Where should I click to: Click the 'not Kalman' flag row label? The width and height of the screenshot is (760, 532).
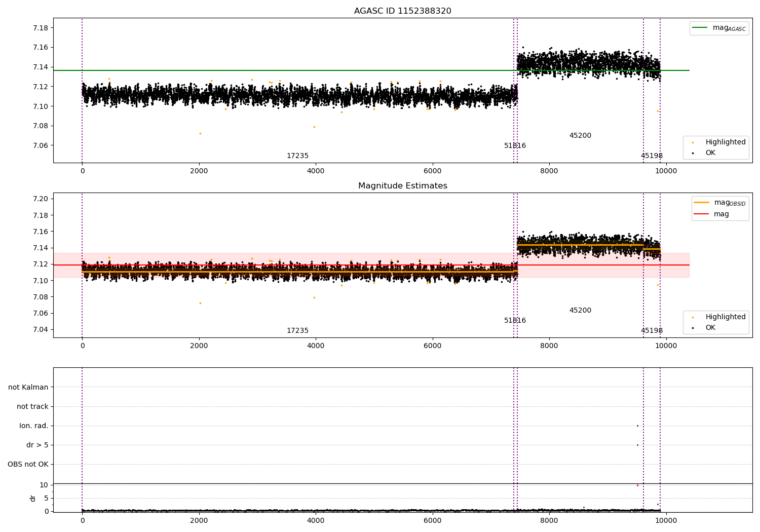click(x=28, y=387)
